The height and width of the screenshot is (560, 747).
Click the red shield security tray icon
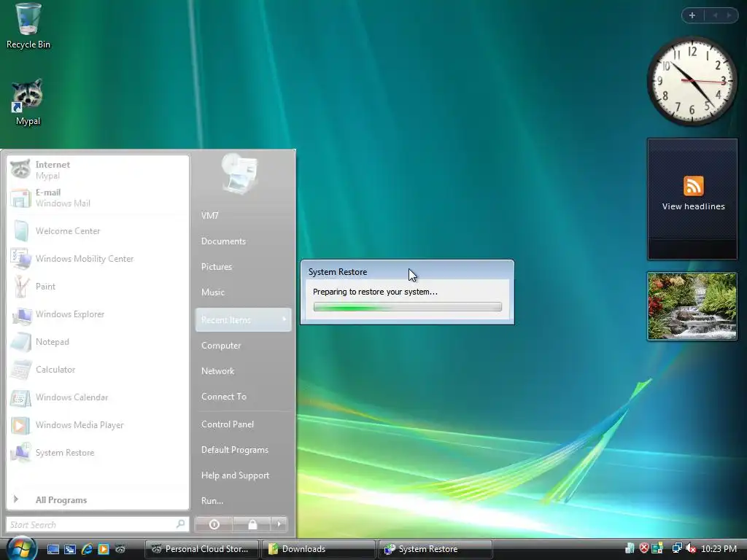click(643, 548)
